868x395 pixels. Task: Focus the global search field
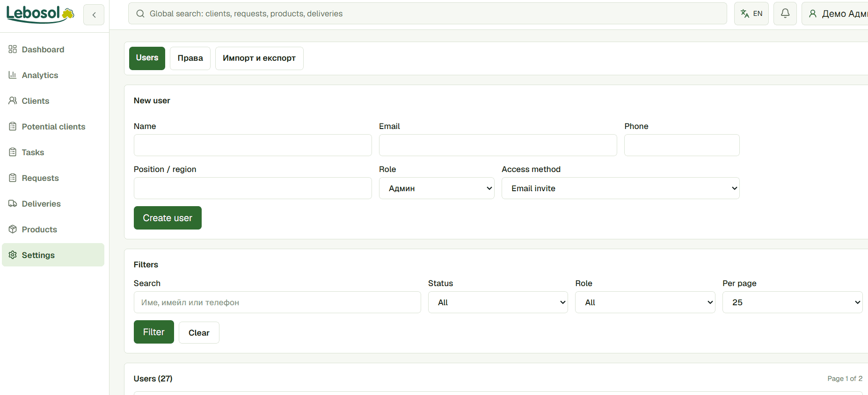tap(427, 14)
